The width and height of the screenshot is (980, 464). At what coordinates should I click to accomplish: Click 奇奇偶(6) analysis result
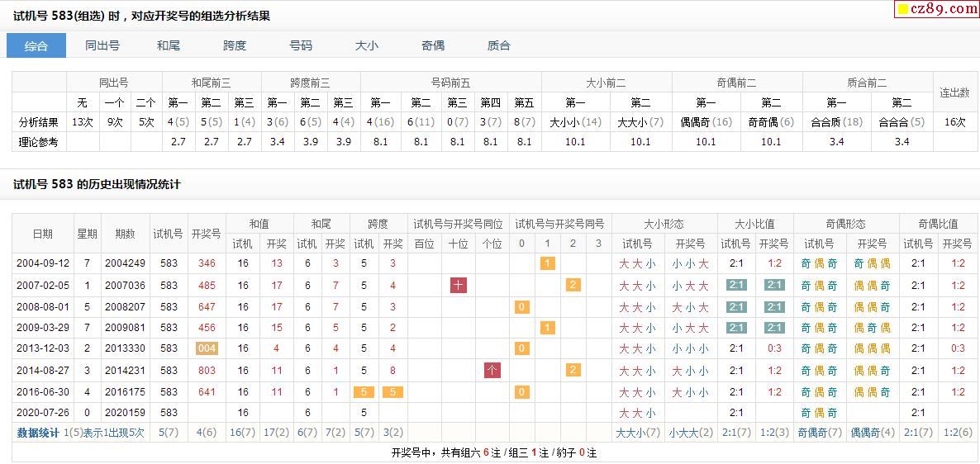point(771,121)
